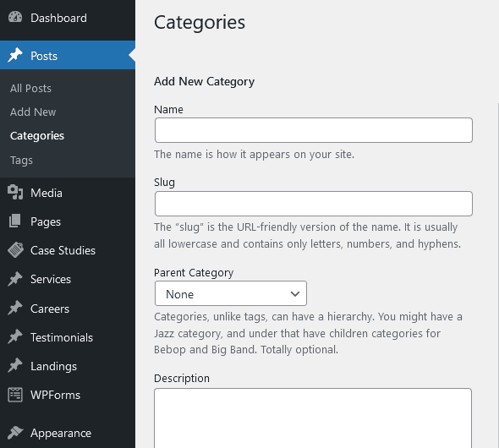Screen dimensions: 499x448
Task: Click the Name field label
Action: click(168, 109)
